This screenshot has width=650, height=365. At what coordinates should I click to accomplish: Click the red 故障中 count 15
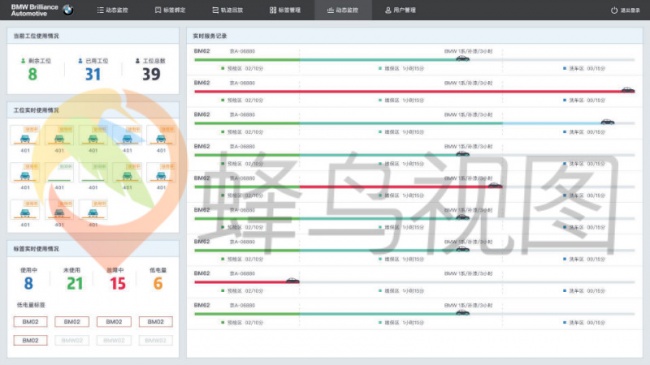pos(117,284)
